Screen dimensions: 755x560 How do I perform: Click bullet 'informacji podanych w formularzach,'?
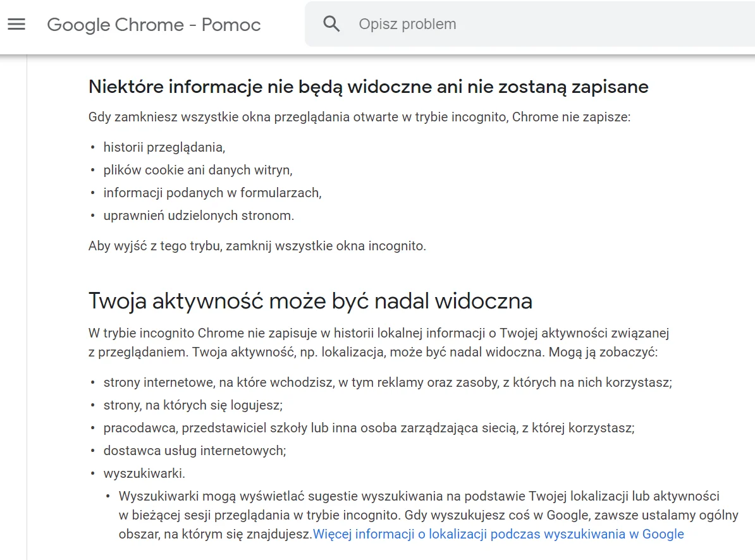212,193
